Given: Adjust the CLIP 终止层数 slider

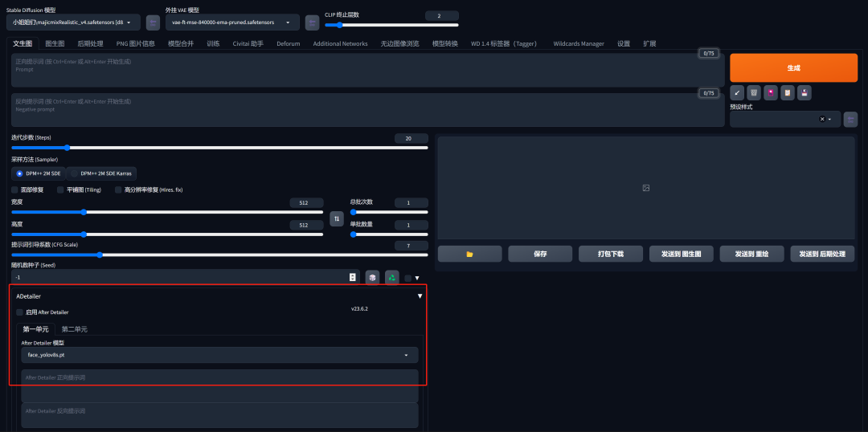Looking at the screenshot, I should pyautogui.click(x=392, y=25).
